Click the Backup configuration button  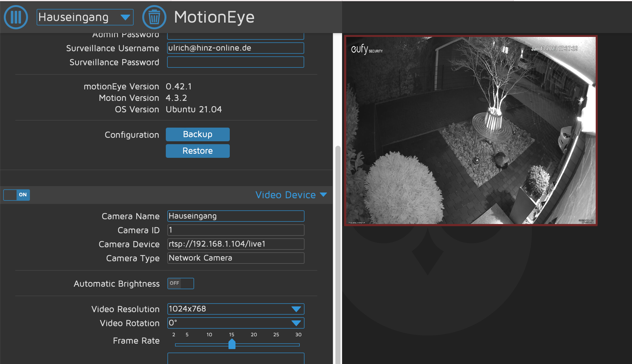[x=198, y=134]
